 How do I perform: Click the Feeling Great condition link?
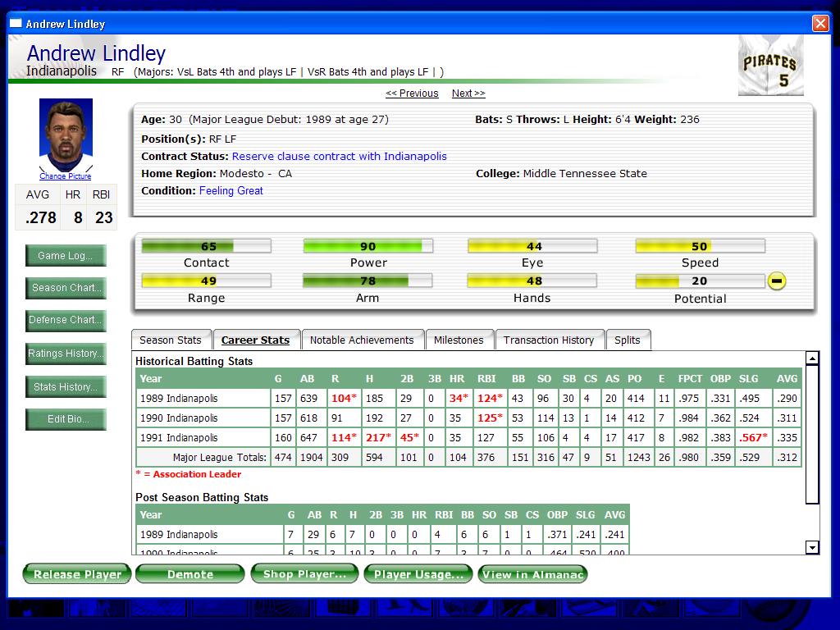pos(231,190)
